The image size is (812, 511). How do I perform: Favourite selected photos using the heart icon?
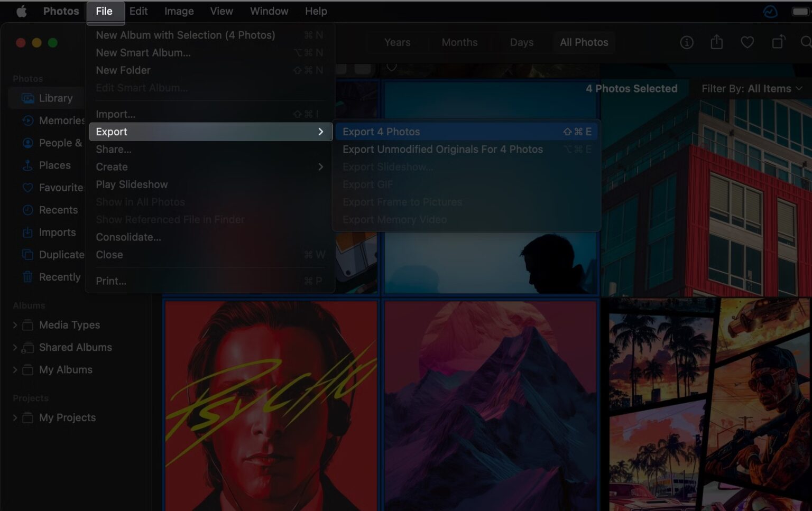[748, 42]
